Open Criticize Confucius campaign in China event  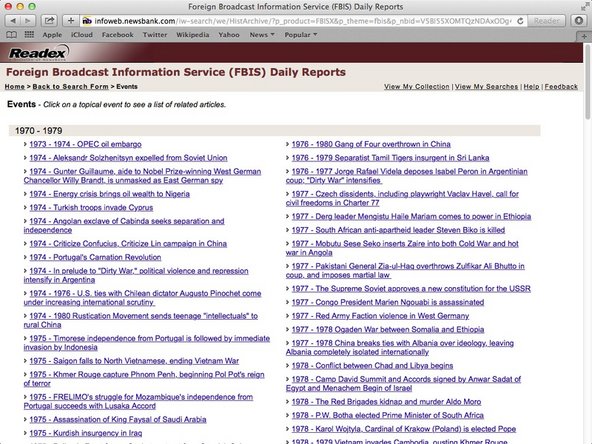[128, 244]
